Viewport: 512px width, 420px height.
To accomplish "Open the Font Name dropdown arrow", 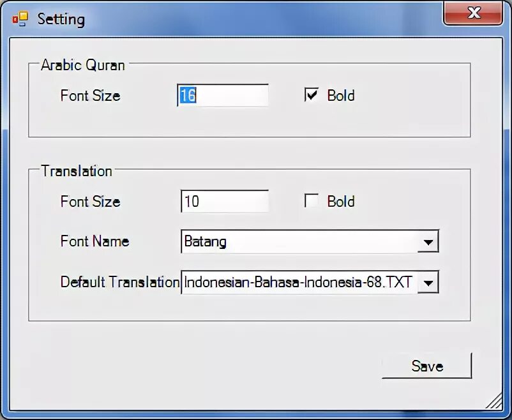I will click(428, 242).
